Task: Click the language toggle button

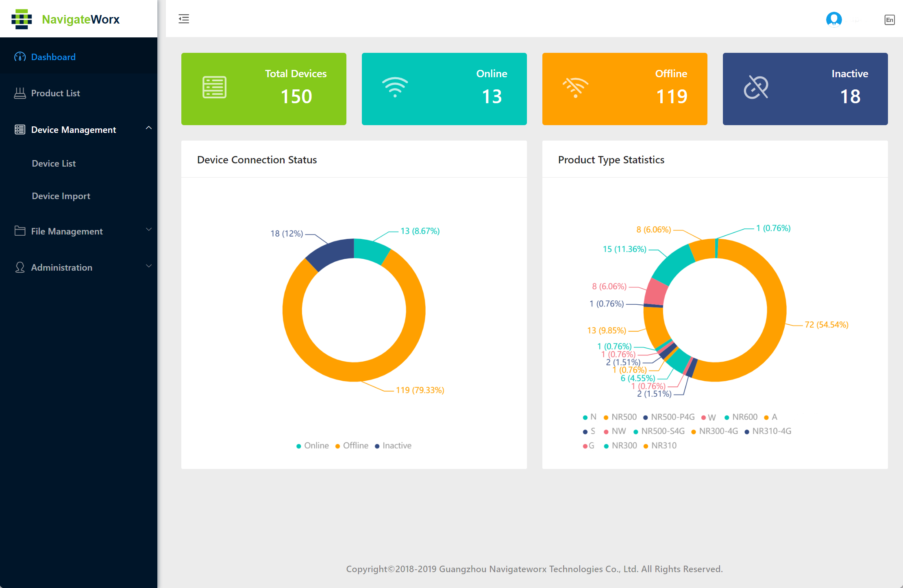Action: pos(890,19)
